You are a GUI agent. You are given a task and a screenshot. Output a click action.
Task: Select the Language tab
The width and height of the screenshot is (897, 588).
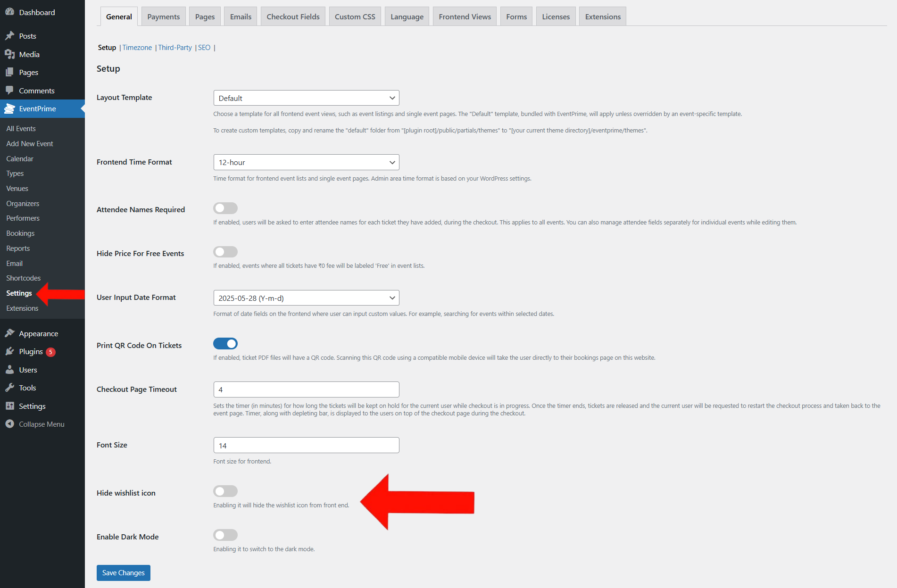407,17
